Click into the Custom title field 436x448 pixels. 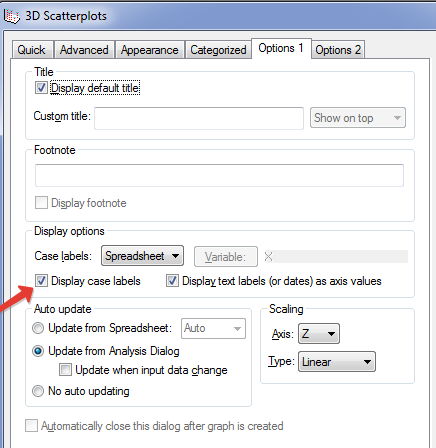[x=199, y=118]
